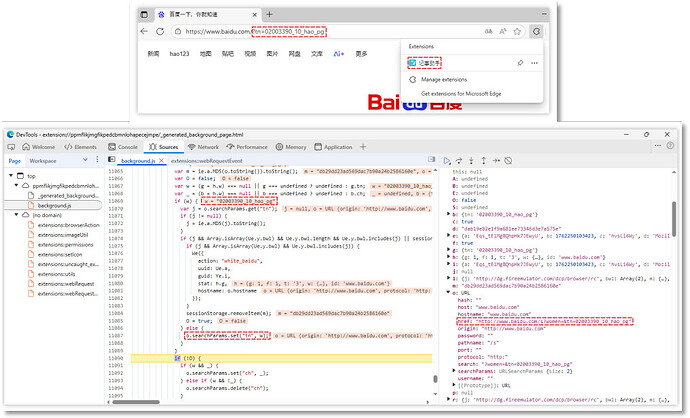
Task: Open the Extensions puzzle icon in toolbar
Action: [x=536, y=33]
